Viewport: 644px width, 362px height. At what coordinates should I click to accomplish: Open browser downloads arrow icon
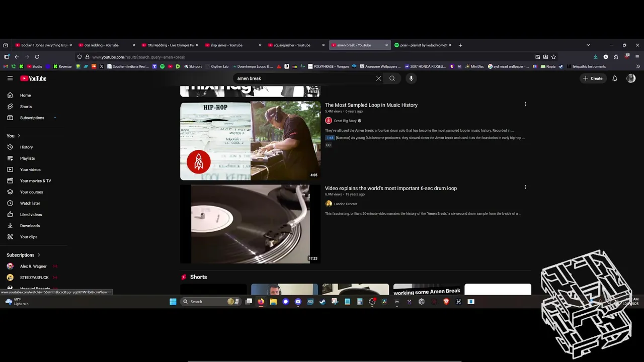[596, 57]
